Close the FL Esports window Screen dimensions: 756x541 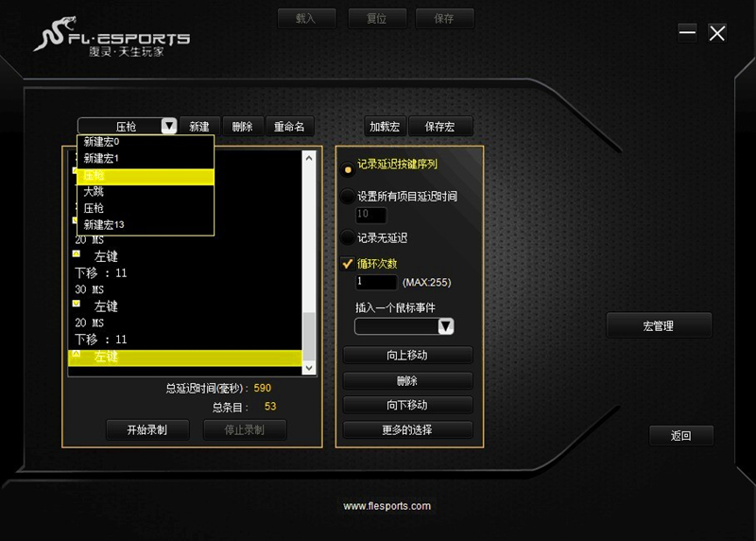tap(717, 33)
